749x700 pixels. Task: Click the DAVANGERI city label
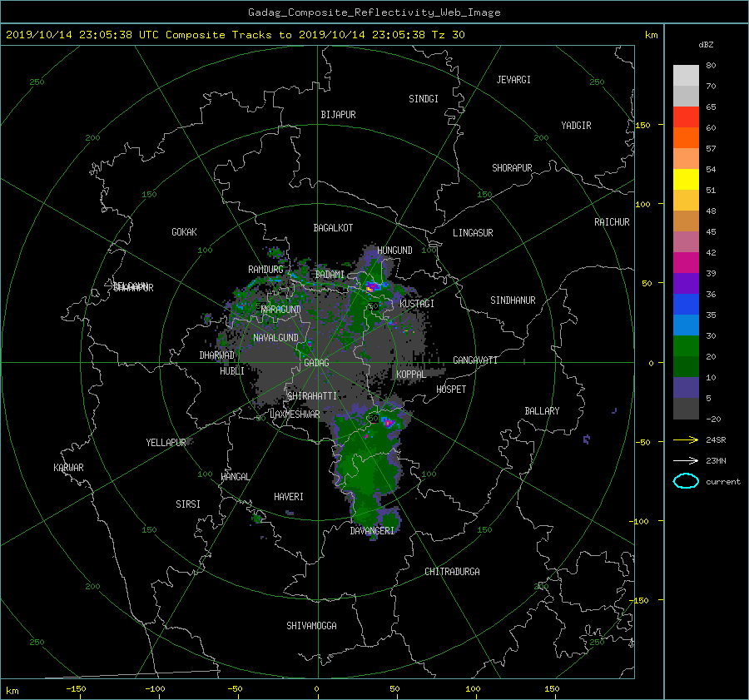pos(372,531)
